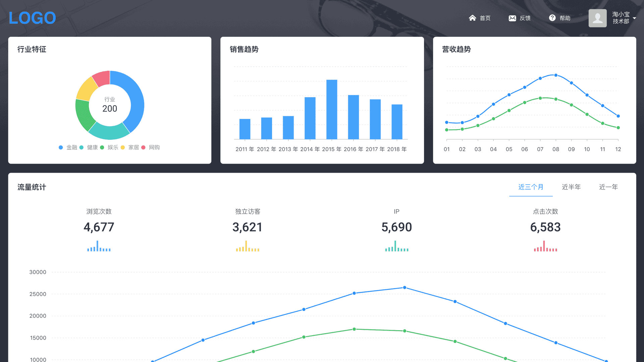Click the 2015 年 bar in sales chart
644x362 pixels.
point(332,109)
